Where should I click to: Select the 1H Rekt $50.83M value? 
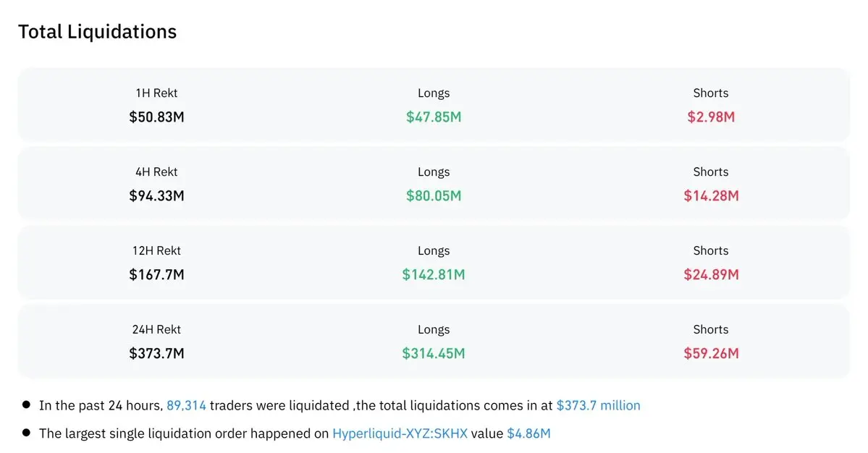156,117
